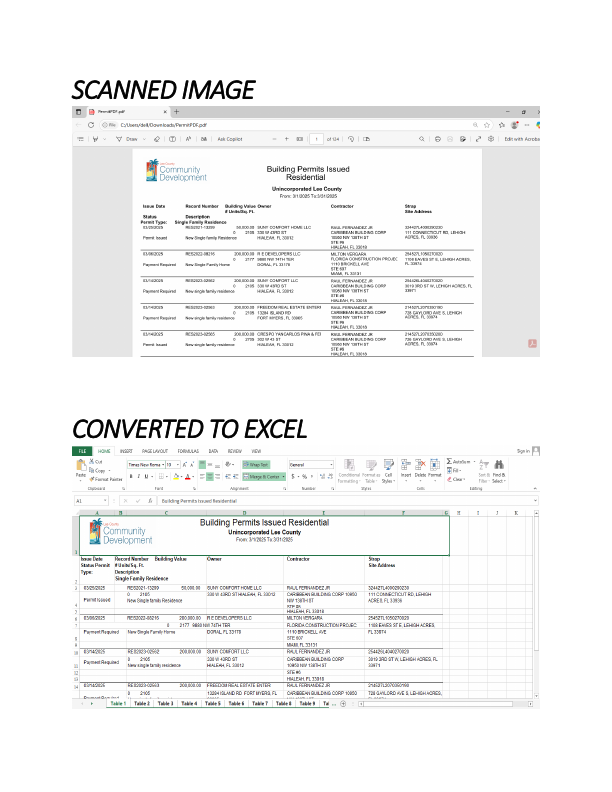
Task: Open Find & Select binoculars
Action: click(x=499, y=471)
